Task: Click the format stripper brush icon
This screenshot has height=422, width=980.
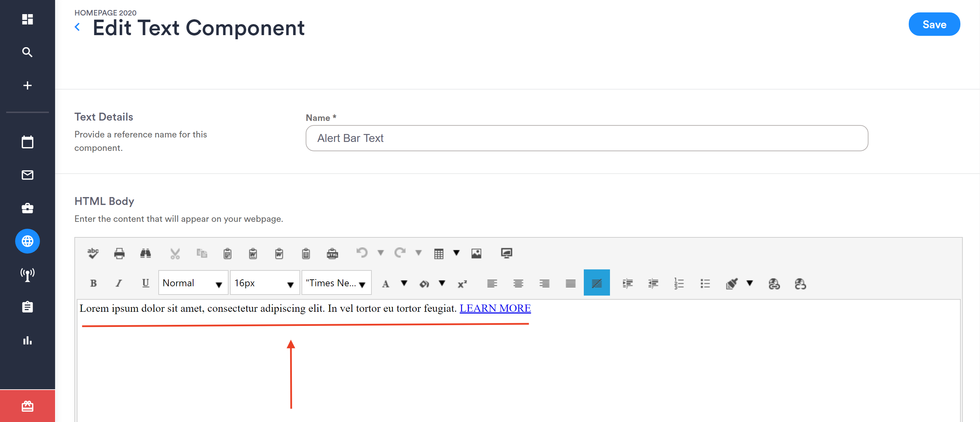Action: coord(732,284)
